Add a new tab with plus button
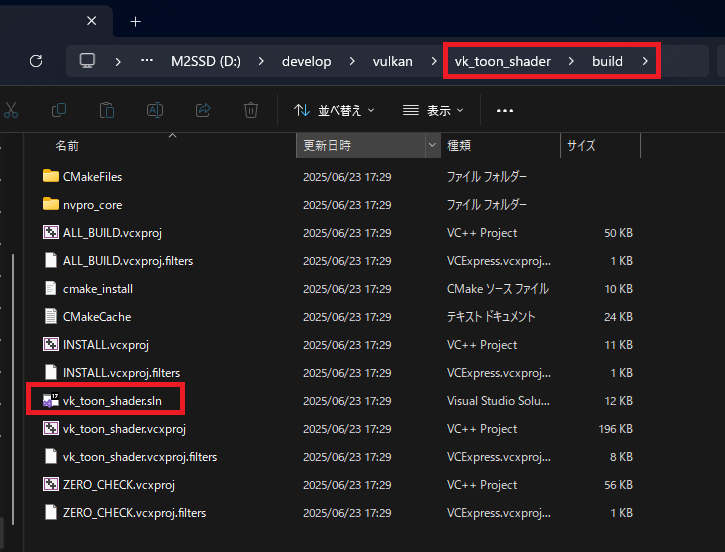 point(135,22)
